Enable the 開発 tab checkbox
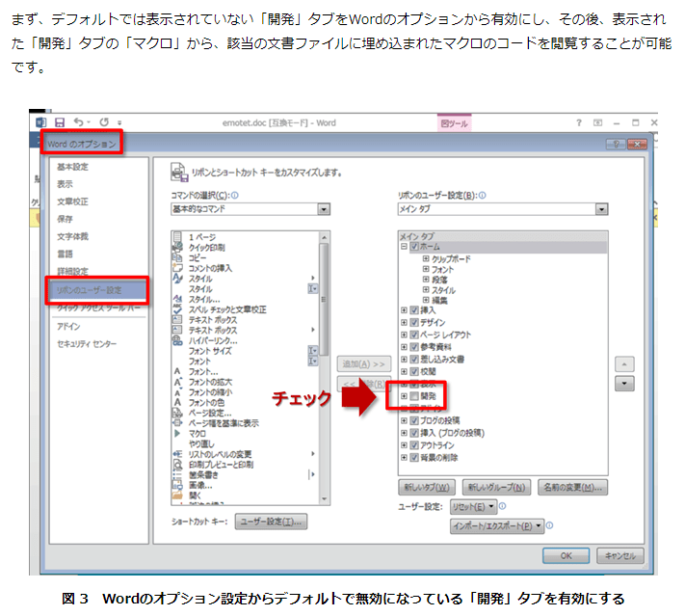 click(x=414, y=396)
